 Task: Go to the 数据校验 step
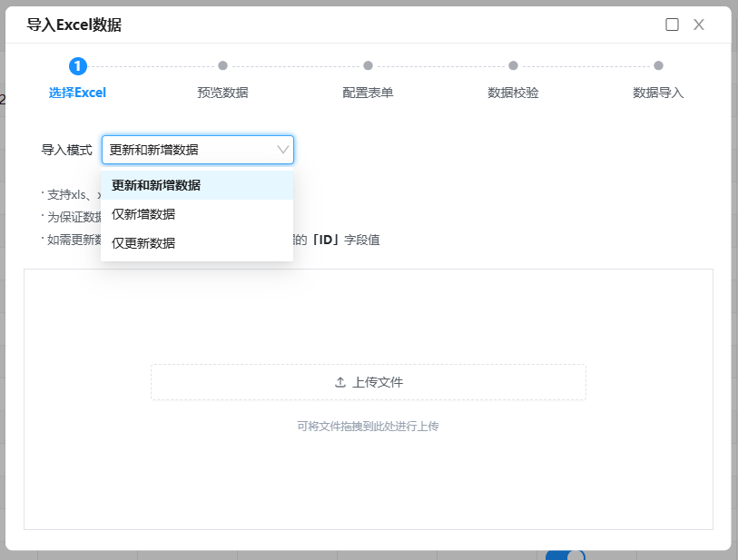pyautogui.click(x=513, y=93)
